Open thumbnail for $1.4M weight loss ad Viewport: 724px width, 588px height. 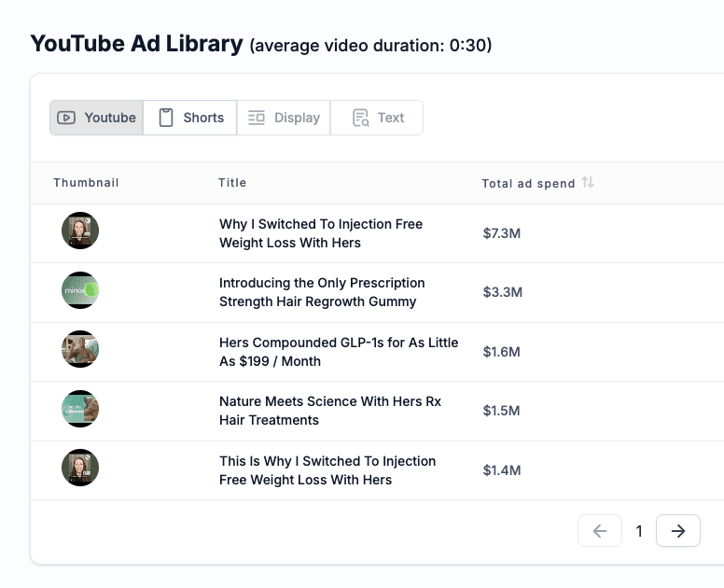80,468
